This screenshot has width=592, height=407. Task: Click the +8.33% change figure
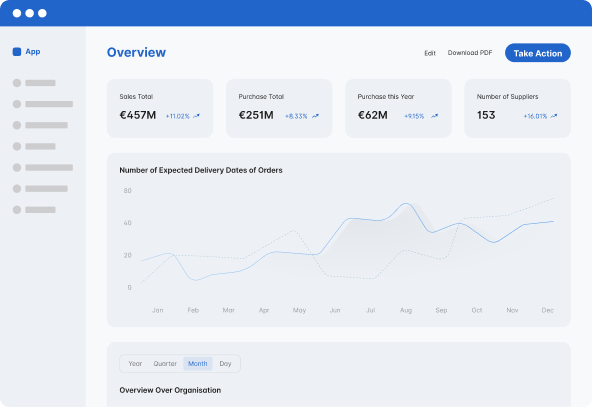pos(296,116)
